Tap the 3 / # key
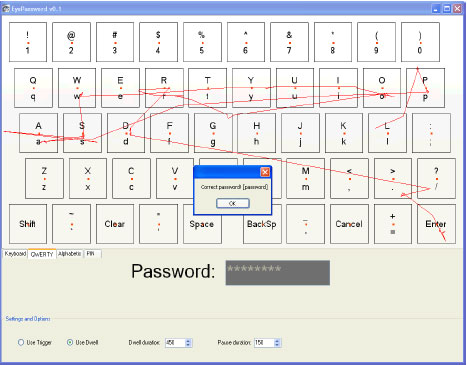 115,42
